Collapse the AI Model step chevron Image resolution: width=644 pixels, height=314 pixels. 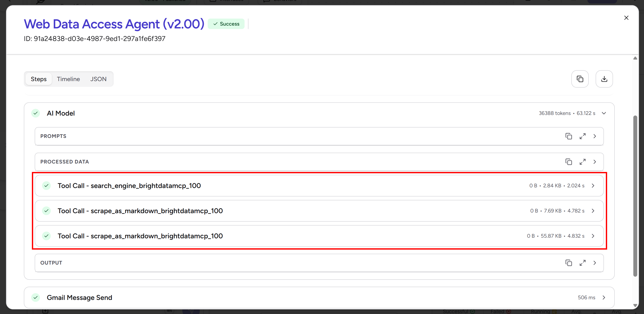[x=604, y=113]
